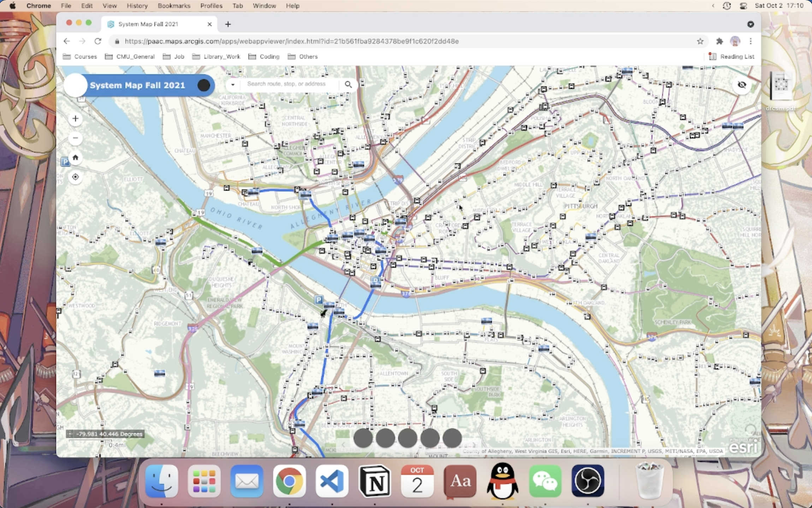
Task: Switch to System Map Fall 2021 tab
Action: pyautogui.click(x=148, y=24)
